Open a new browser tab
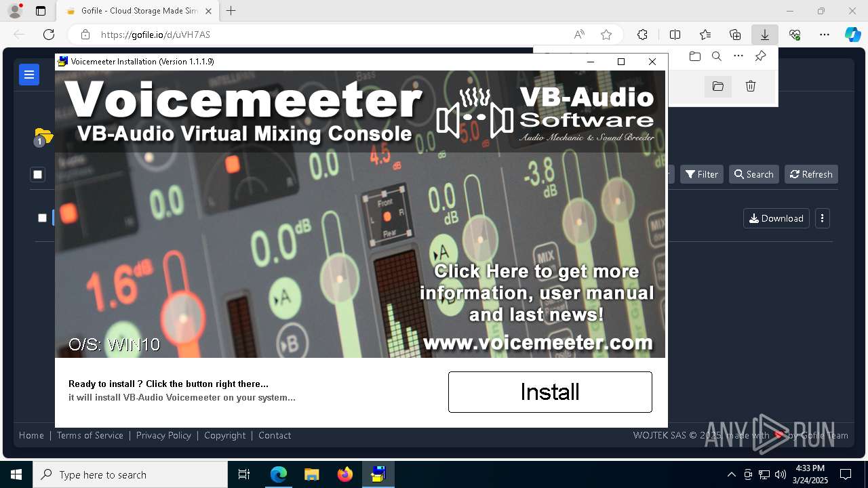Viewport: 868px width, 488px height. click(231, 11)
